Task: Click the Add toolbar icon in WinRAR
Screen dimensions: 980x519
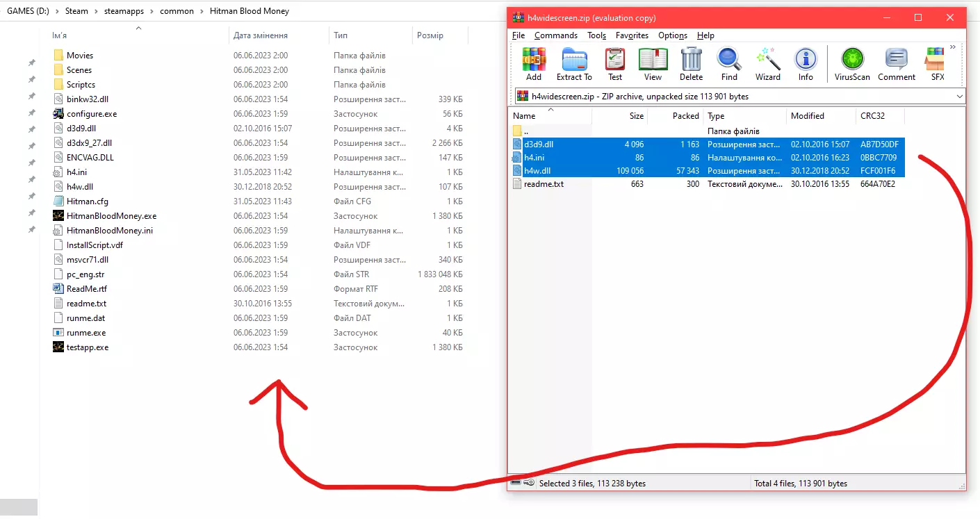Action: tap(534, 65)
